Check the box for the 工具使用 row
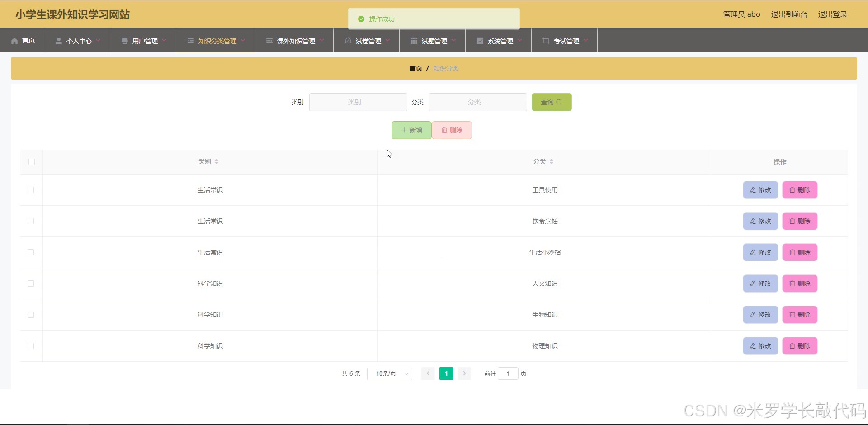The image size is (868, 425). click(x=31, y=190)
